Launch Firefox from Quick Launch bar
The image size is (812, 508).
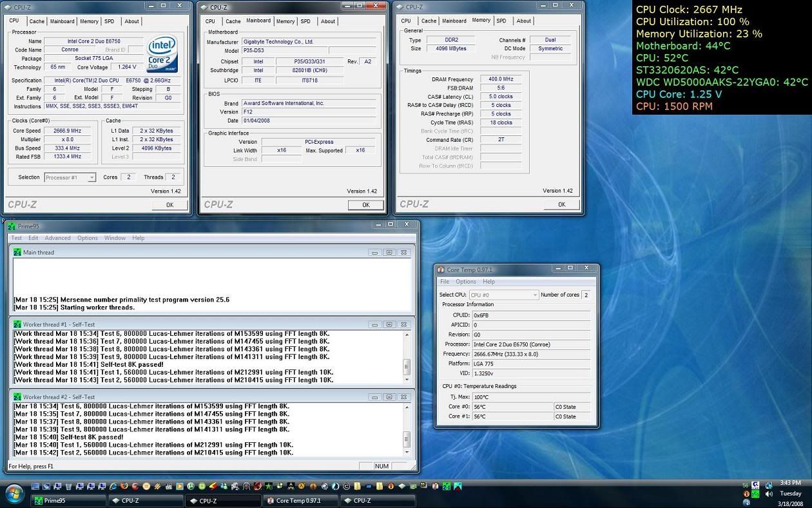(124, 486)
